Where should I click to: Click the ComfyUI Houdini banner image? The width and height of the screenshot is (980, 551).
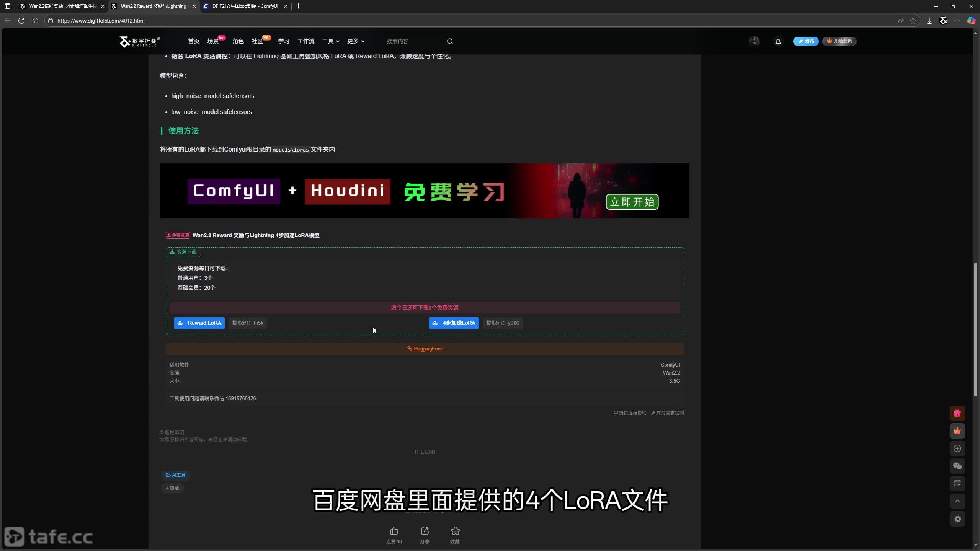424,191
